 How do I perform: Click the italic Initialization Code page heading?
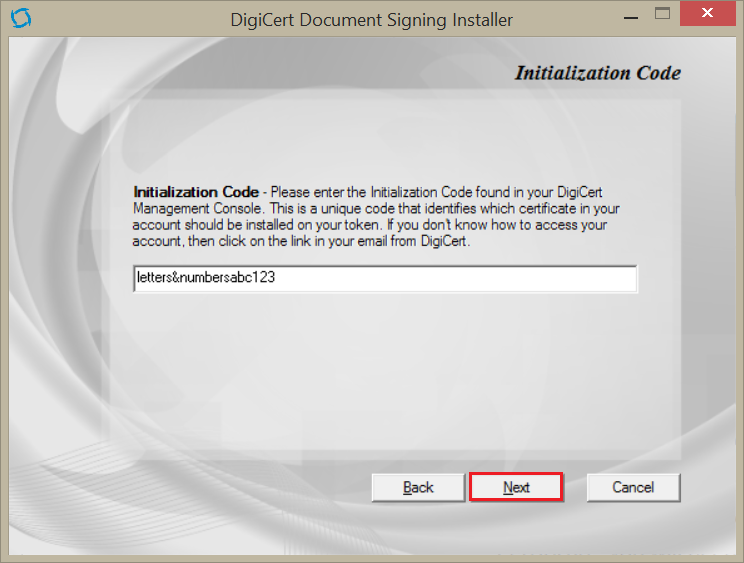pos(597,73)
